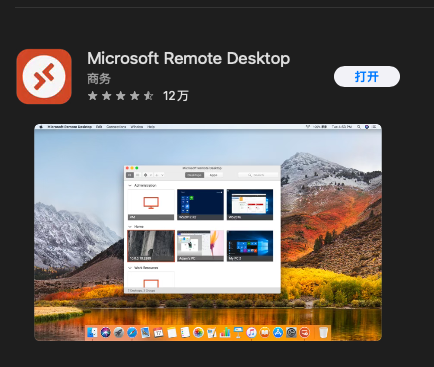Image resolution: width=434 pixels, height=367 pixels.
Task: Click Trash icon in dock preview
Action: (323, 332)
